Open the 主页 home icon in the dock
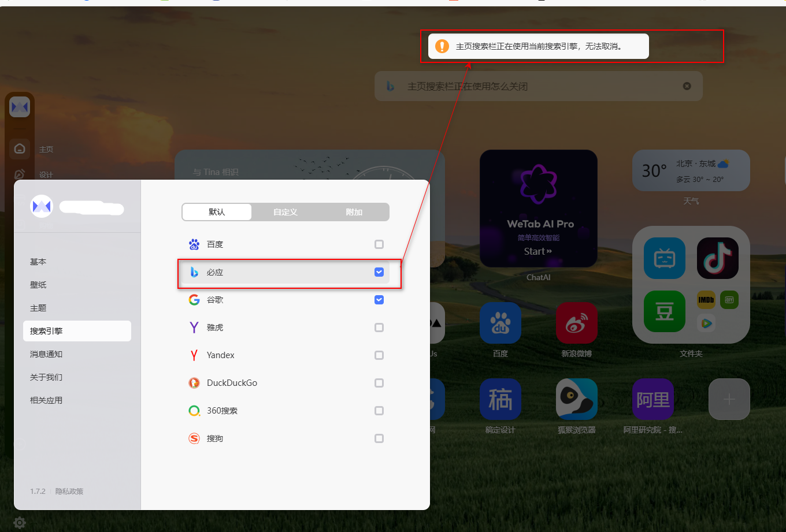786x532 pixels. tap(20, 148)
